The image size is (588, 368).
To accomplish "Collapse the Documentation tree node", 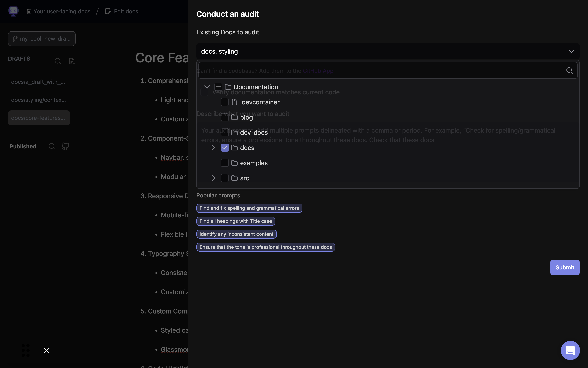I will (207, 87).
